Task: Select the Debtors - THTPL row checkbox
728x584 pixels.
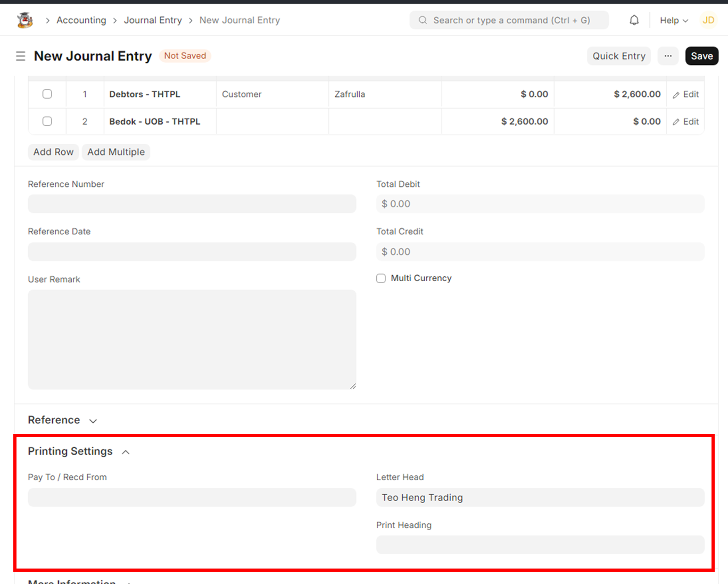Action: [47, 94]
